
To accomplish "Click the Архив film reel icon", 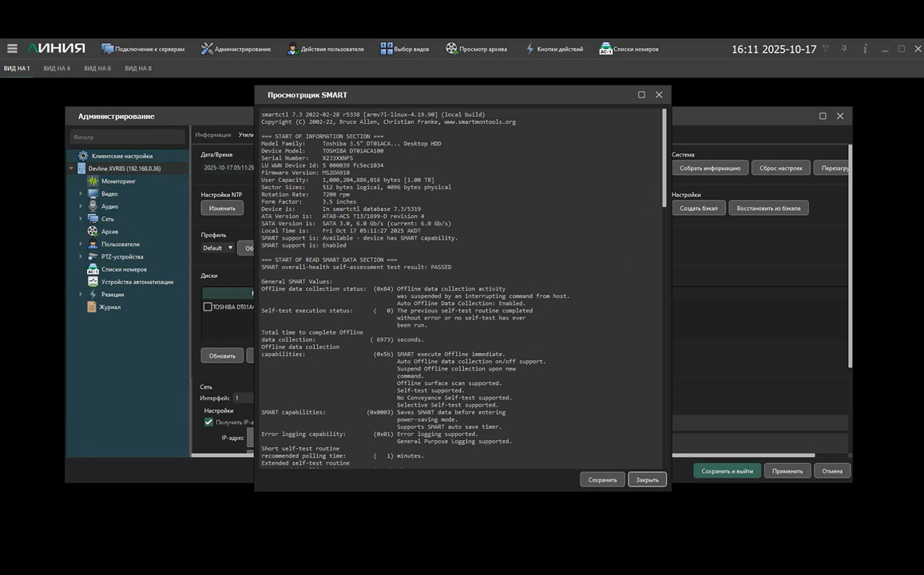I will (x=93, y=232).
